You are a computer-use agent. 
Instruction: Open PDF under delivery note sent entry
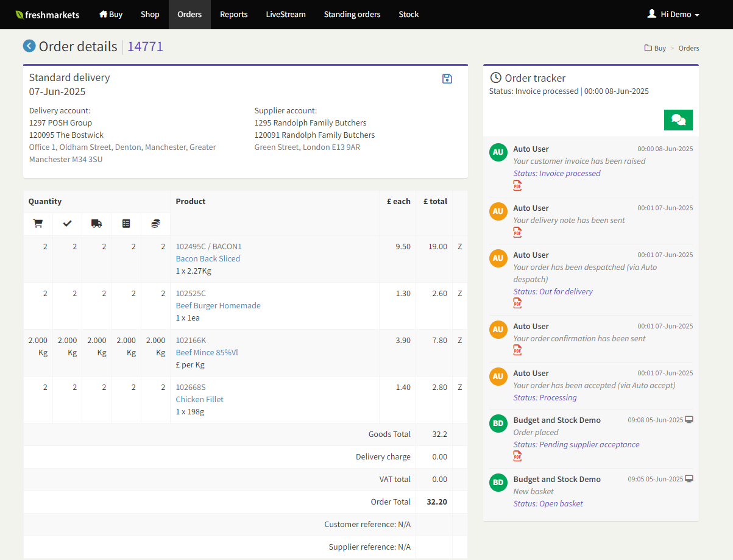coord(517,232)
